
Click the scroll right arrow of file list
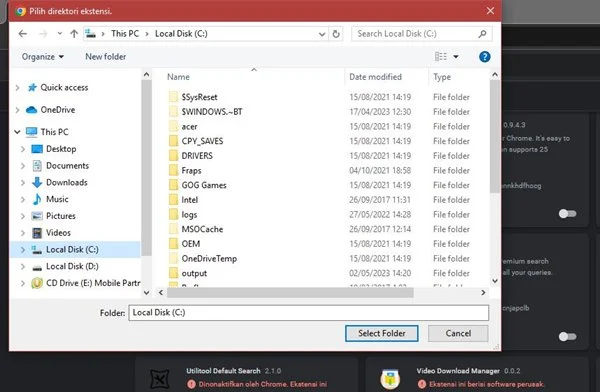[x=483, y=293]
